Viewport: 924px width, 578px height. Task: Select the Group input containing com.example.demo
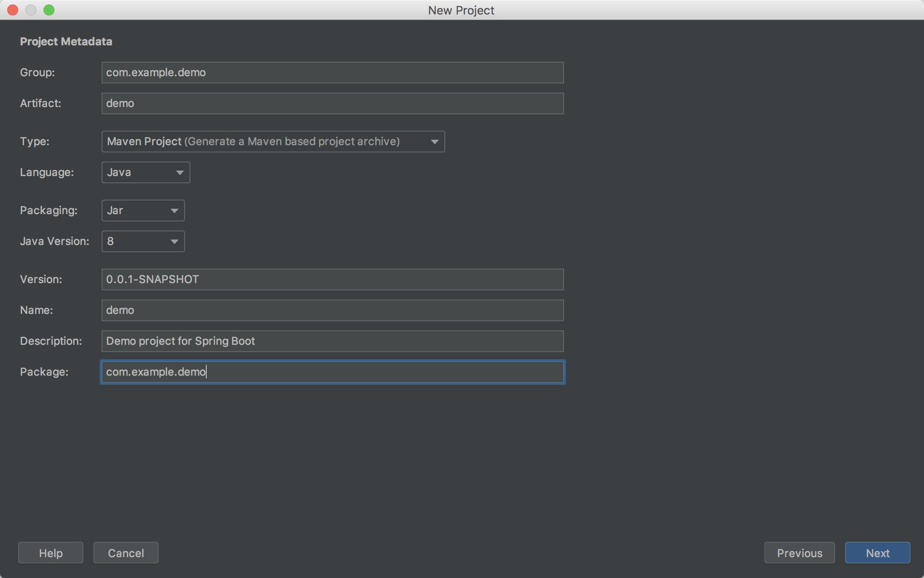tap(332, 73)
